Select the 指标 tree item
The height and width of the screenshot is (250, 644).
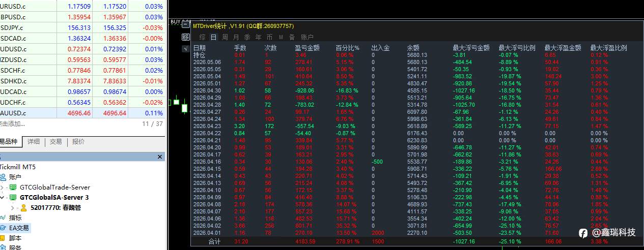click(x=15, y=218)
